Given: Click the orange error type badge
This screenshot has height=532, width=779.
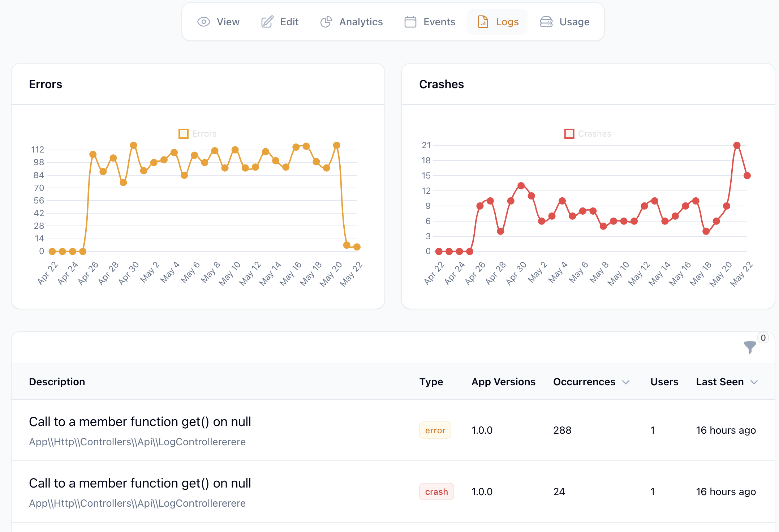Looking at the screenshot, I should [x=435, y=430].
